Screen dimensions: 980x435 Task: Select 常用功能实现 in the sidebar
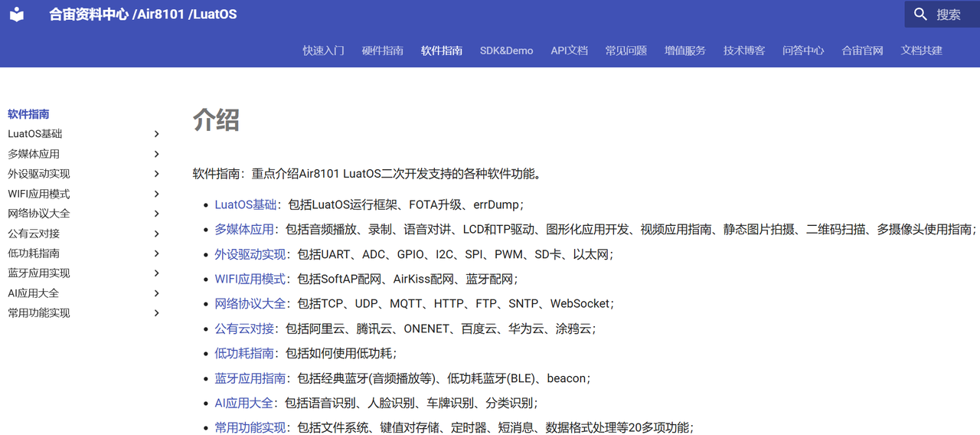click(39, 313)
